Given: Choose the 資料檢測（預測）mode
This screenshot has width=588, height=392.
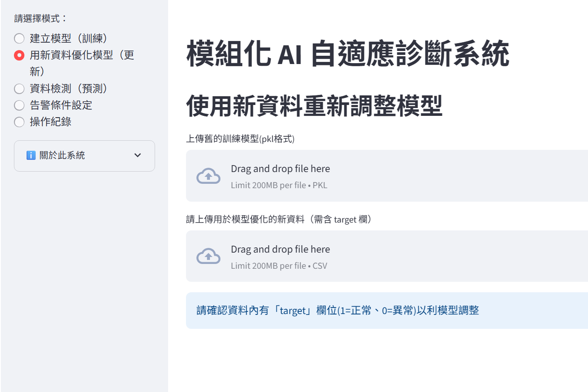Looking at the screenshot, I should (x=19, y=89).
